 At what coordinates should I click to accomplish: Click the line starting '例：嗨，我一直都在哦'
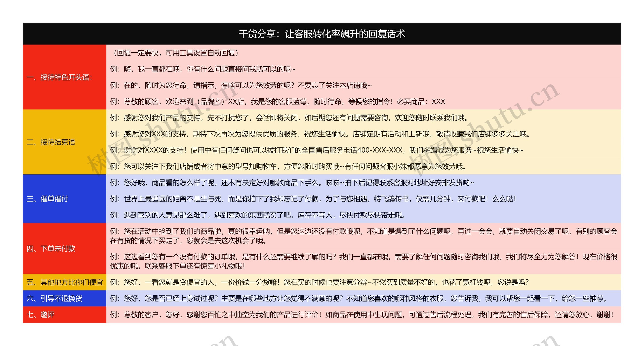pyautogui.click(x=203, y=69)
